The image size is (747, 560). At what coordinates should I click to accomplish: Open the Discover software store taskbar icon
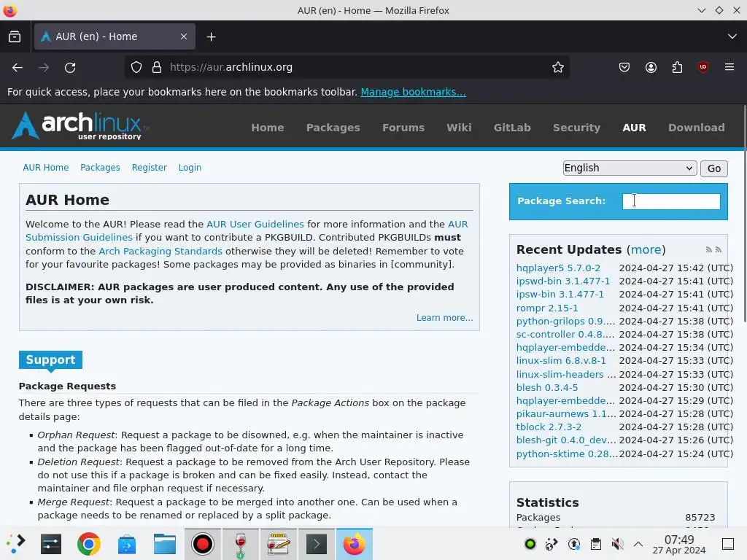pos(127,544)
